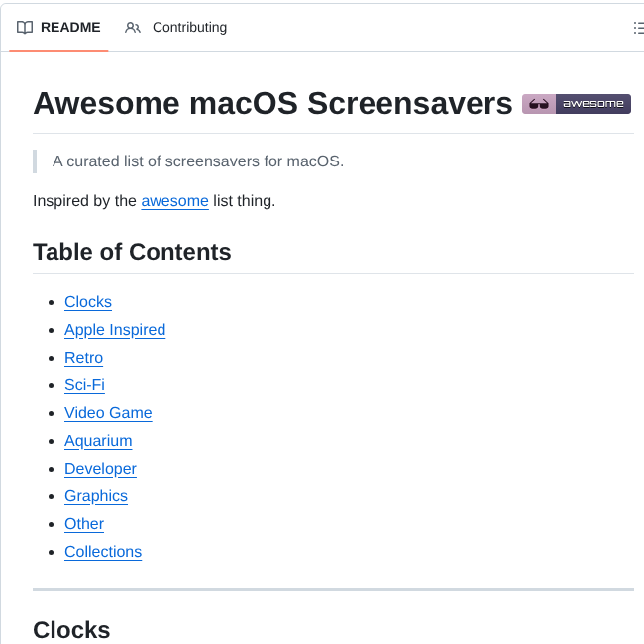Visit the Graphics contents link

click(x=96, y=496)
